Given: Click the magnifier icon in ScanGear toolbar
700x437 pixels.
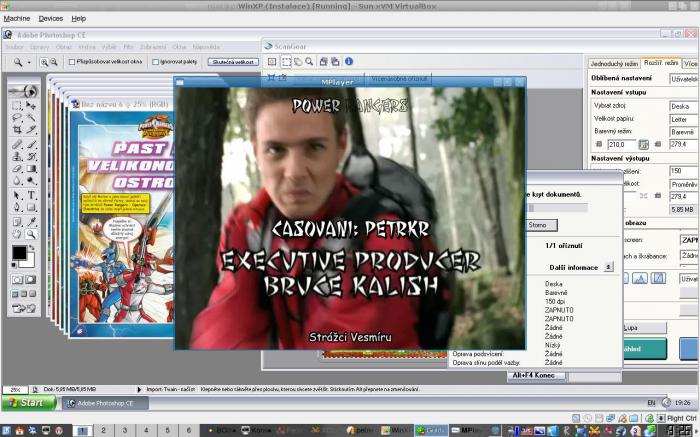Looking at the screenshot, I should (x=309, y=62).
